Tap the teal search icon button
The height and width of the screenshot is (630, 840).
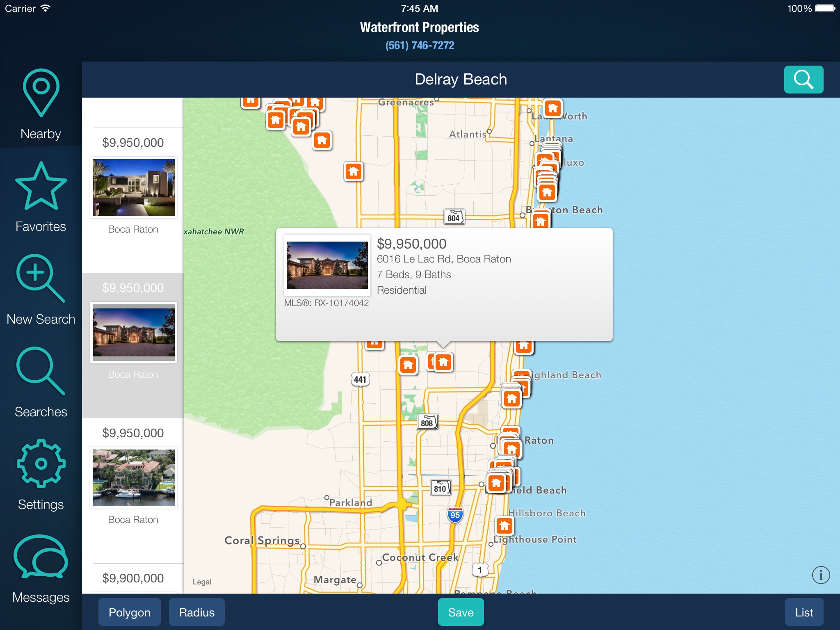pos(803,80)
